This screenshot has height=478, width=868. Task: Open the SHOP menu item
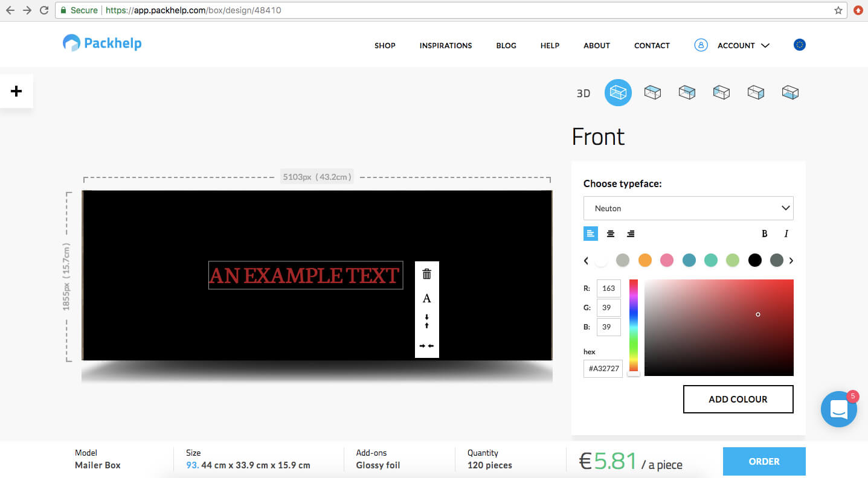click(x=385, y=45)
